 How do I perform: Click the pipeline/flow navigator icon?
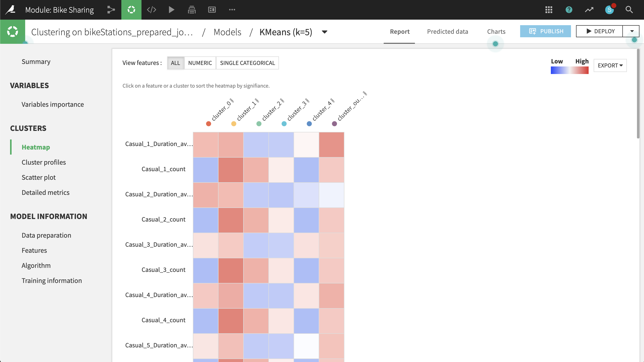click(x=112, y=10)
